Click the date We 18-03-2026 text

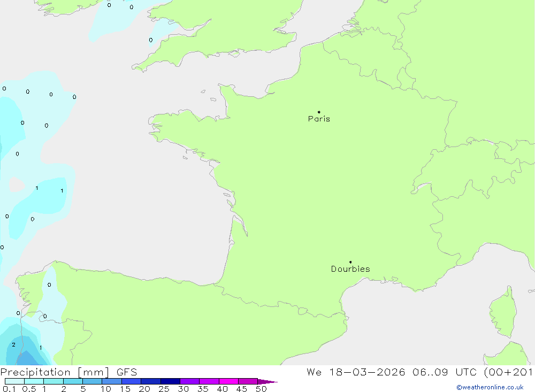point(356,372)
